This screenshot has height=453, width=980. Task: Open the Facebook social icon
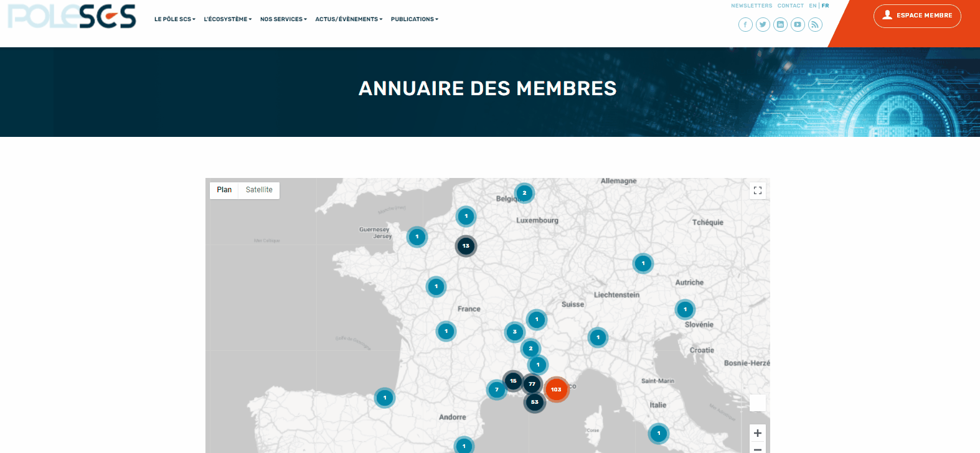(x=745, y=24)
